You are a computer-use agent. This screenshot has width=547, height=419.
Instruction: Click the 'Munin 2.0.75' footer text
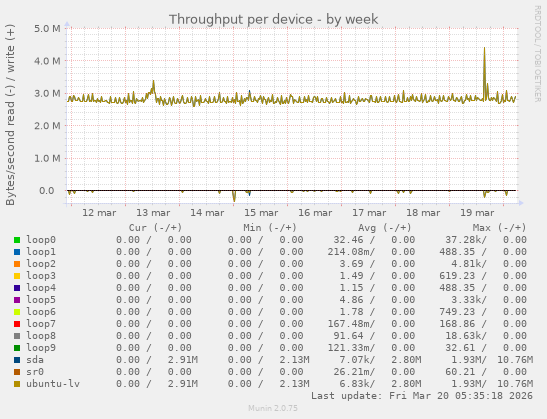[x=273, y=408]
